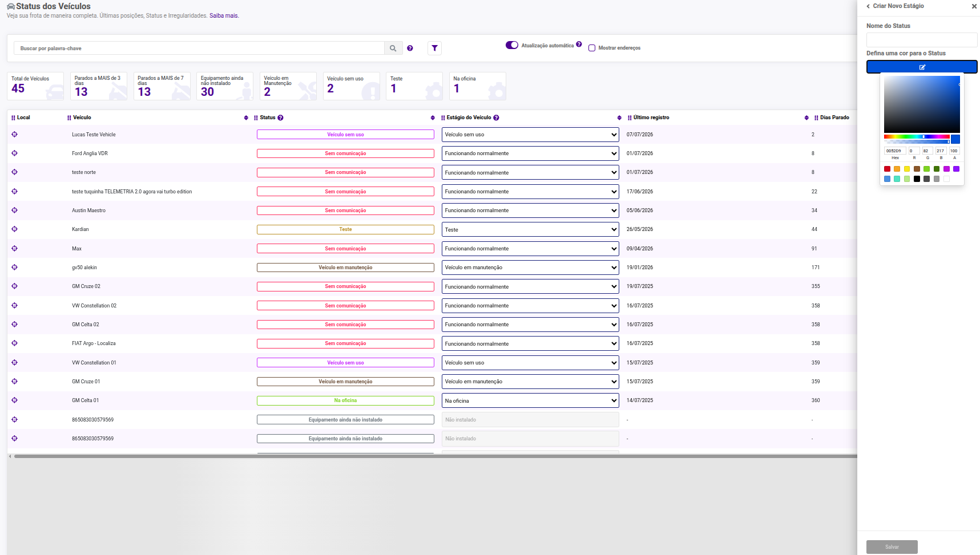Expand Estágio dropdown for GM Celta 01
This screenshot has width=980, height=555.
click(x=530, y=400)
